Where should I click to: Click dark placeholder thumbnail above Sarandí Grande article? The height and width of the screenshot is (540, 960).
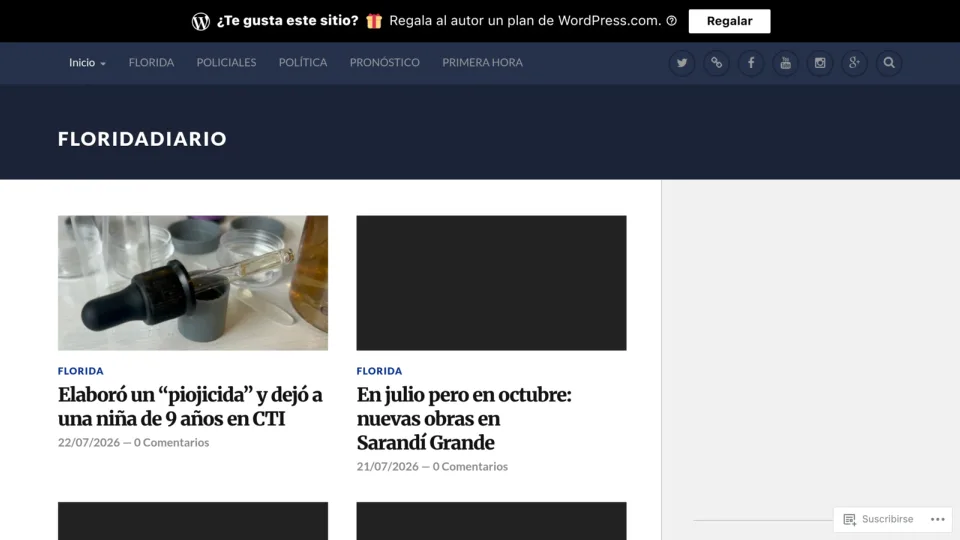[492, 283]
